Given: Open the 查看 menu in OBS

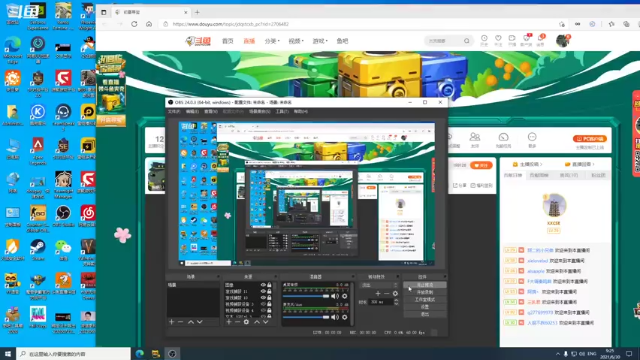Looking at the screenshot, I should [x=211, y=111].
